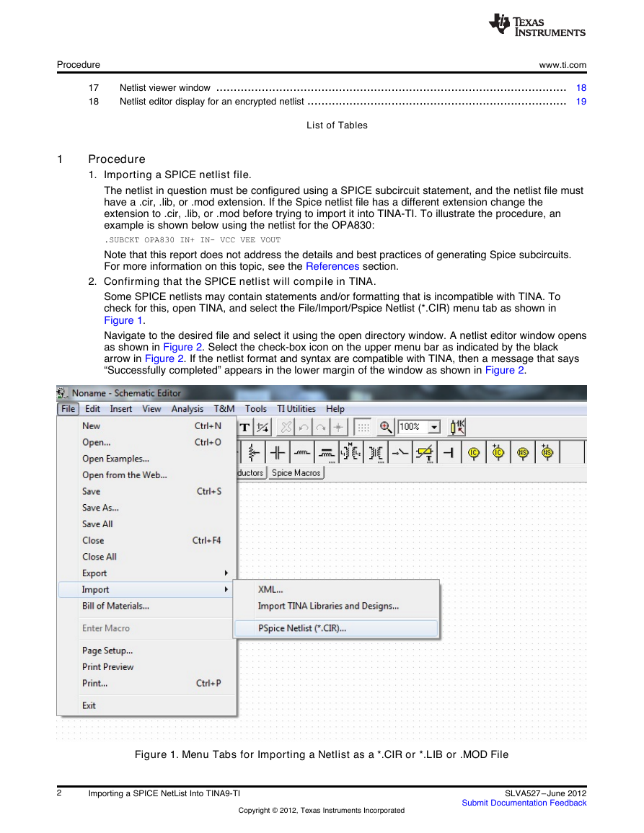
Task: Open the T&M menu
Action: 224,409
